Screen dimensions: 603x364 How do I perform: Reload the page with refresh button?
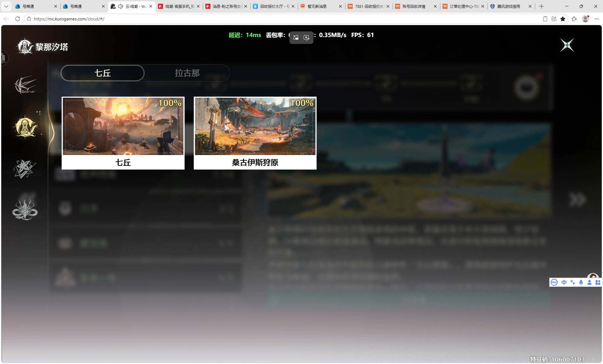(18, 19)
